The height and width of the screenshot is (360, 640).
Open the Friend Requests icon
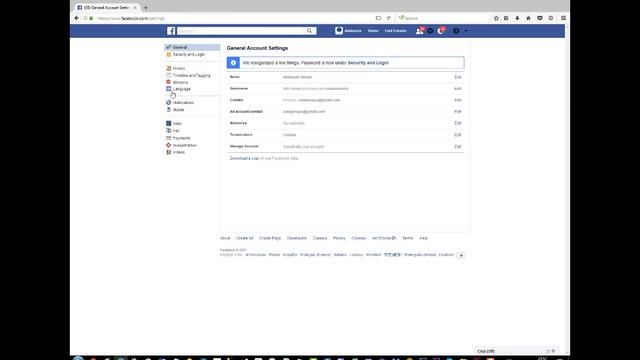coord(419,31)
